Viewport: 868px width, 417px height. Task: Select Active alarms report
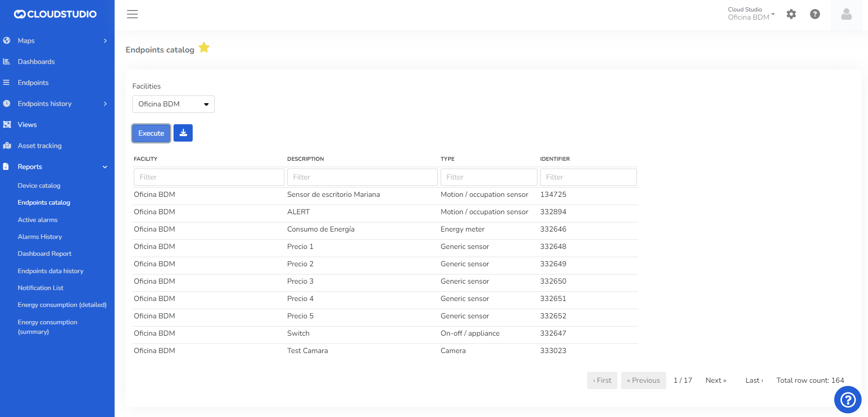click(37, 220)
